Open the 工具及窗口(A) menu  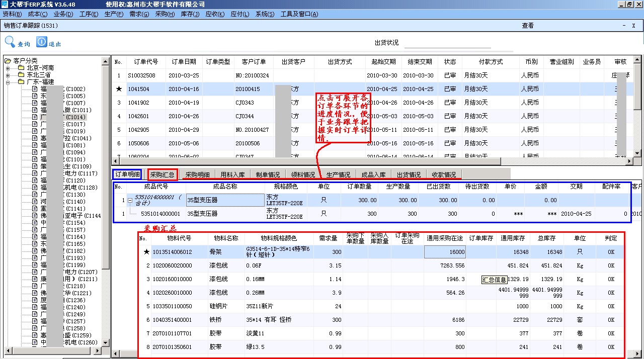coord(299,14)
